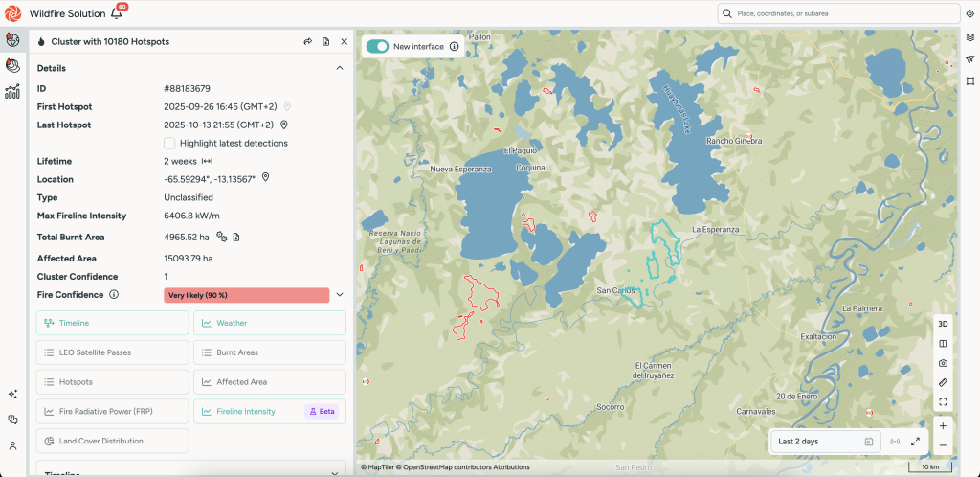Collapse the Details section
Viewport: 980px width, 477px height.
pos(339,68)
